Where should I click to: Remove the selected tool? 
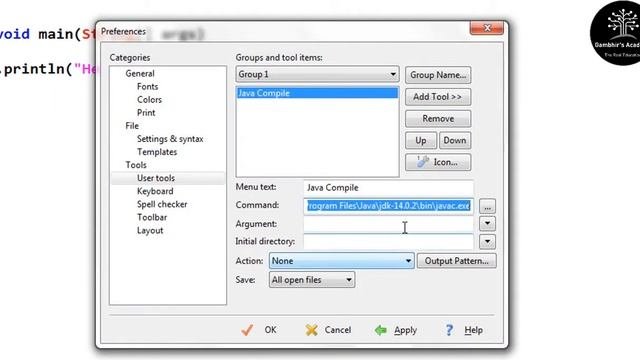pyautogui.click(x=438, y=119)
